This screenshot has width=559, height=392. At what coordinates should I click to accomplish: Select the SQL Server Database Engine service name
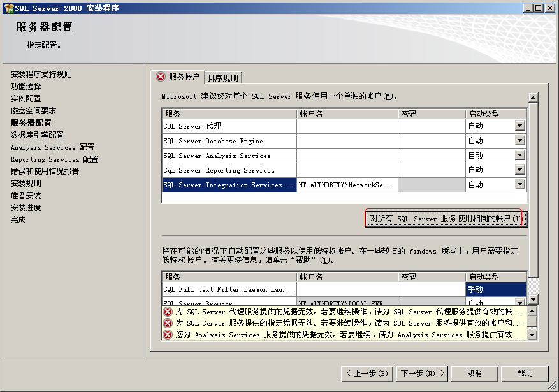[x=229, y=141]
